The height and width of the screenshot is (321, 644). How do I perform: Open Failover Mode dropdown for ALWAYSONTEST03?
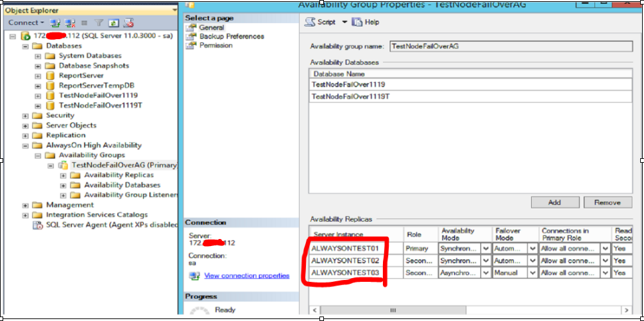(533, 272)
